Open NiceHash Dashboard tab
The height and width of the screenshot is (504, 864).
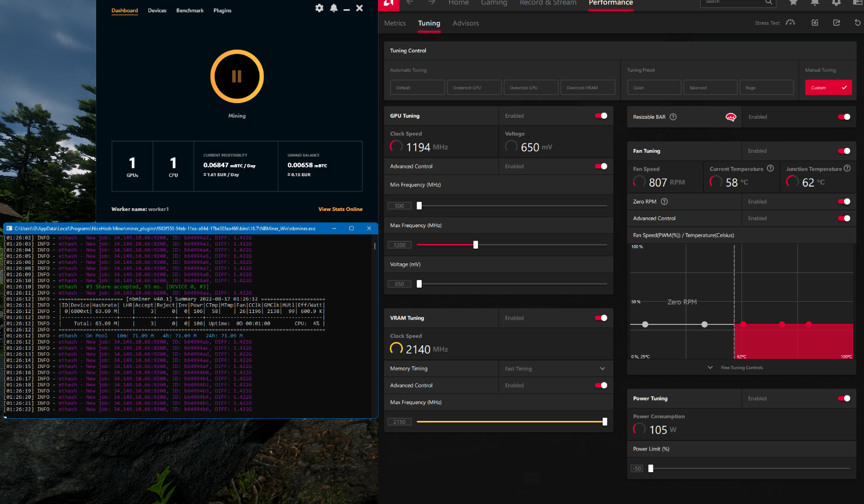click(x=125, y=10)
